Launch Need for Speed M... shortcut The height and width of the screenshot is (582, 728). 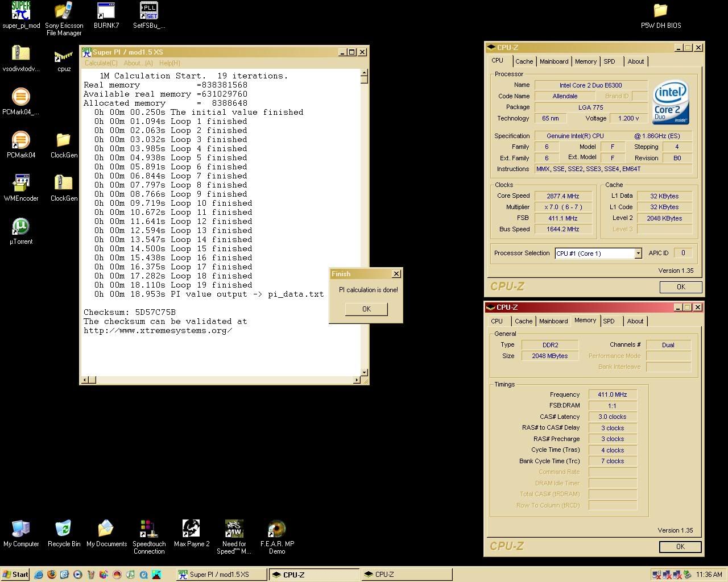[x=234, y=529]
